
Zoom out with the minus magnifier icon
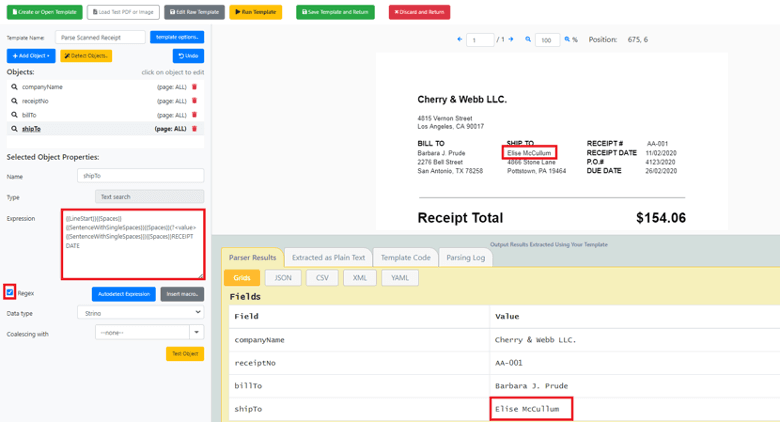pos(527,39)
